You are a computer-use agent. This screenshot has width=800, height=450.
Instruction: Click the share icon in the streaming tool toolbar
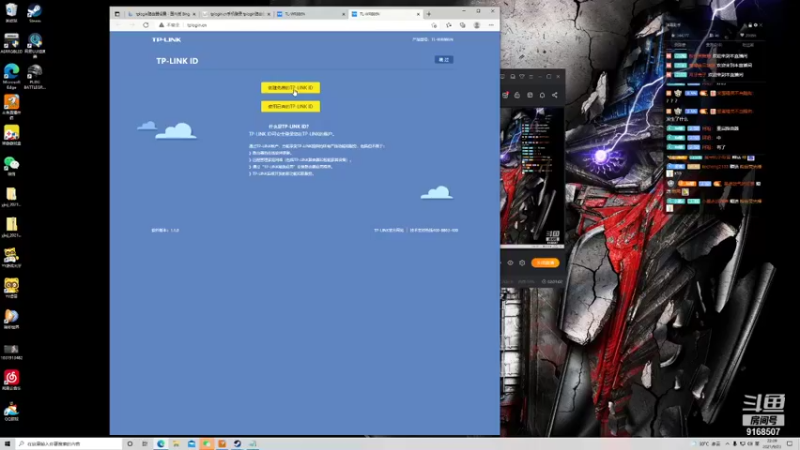point(555,95)
